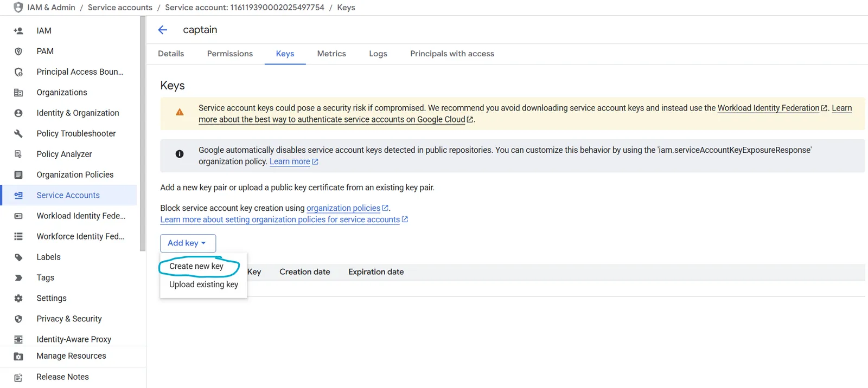Click the Privacy & Security shield icon
Viewport: 868px width, 388px height.
[x=18, y=319]
